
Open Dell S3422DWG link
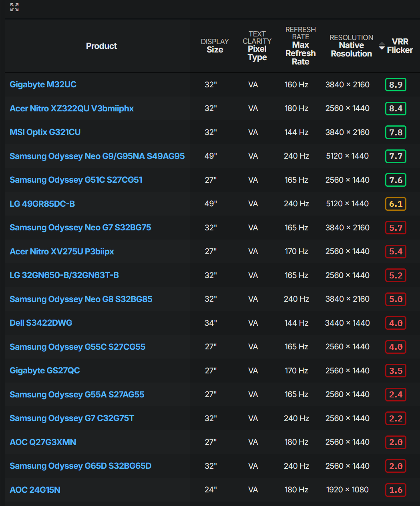pyautogui.click(x=41, y=323)
